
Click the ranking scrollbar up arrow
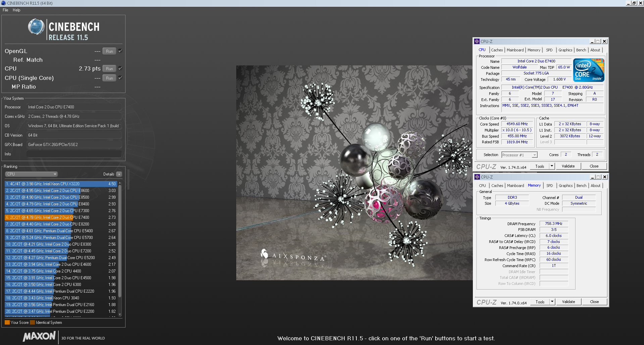[x=120, y=183]
